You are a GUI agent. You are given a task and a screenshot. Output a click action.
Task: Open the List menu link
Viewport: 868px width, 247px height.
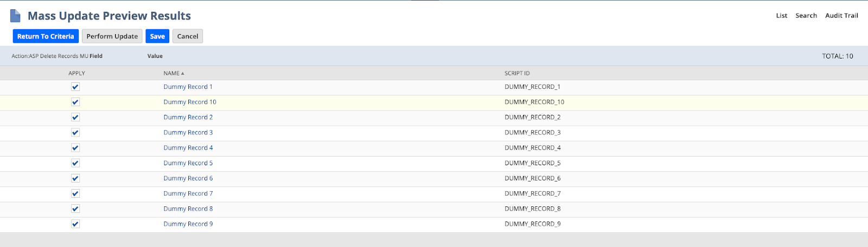tap(781, 16)
